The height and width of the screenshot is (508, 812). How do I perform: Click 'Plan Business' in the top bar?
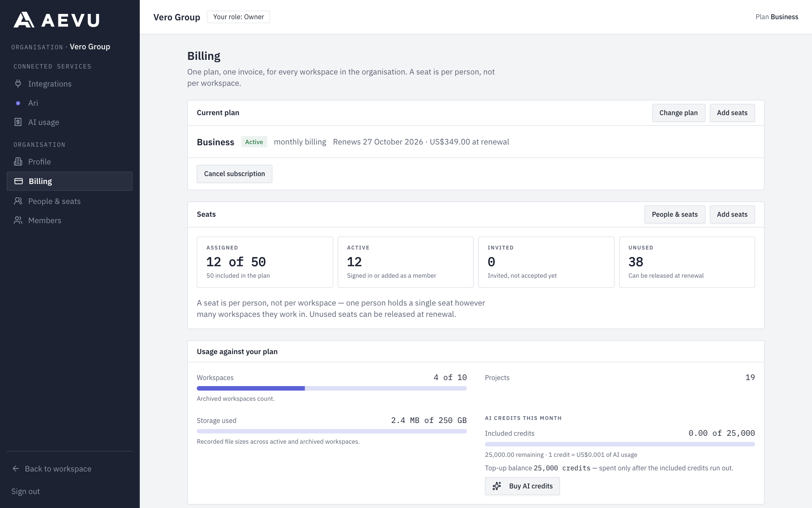tap(777, 17)
